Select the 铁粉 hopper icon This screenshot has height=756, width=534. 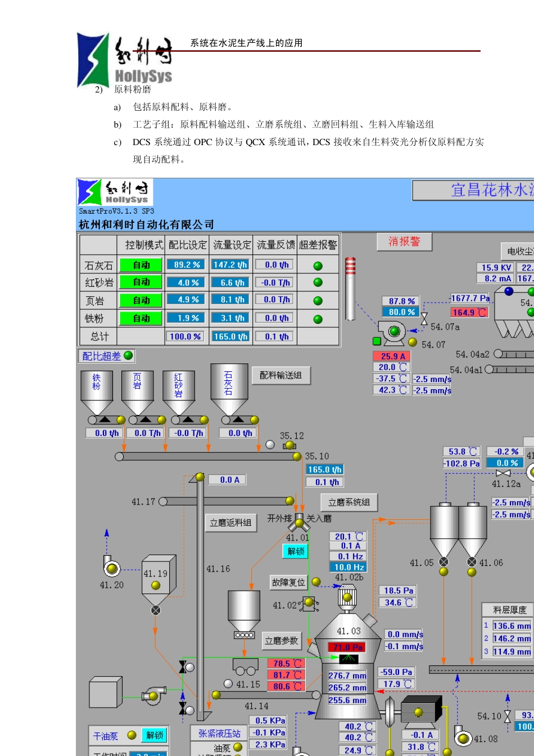pos(96,393)
